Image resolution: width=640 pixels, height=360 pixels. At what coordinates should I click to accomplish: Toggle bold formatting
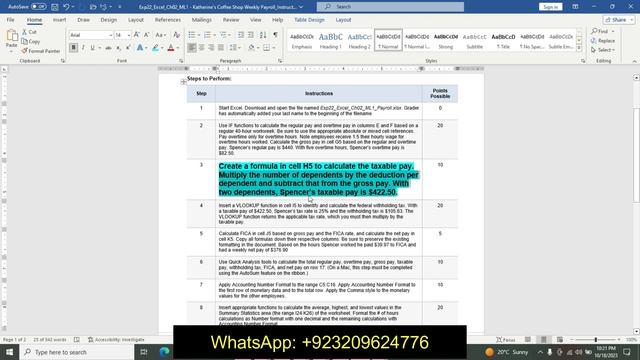[x=73, y=48]
